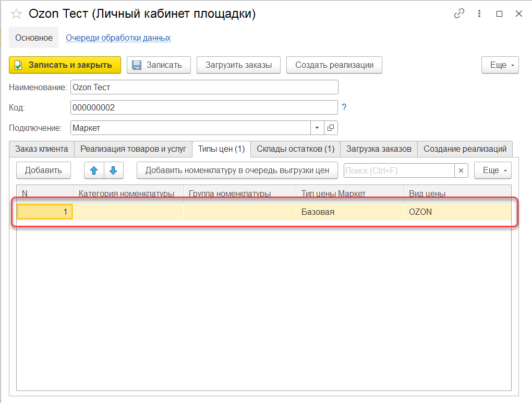
Task: Select the Типы цен (1) tab
Action: 221,149
